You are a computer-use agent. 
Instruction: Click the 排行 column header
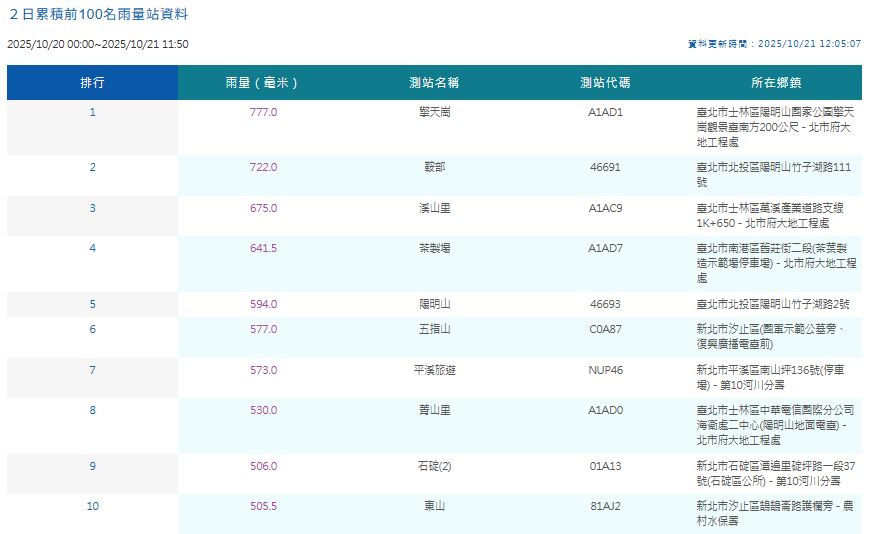(x=92, y=82)
